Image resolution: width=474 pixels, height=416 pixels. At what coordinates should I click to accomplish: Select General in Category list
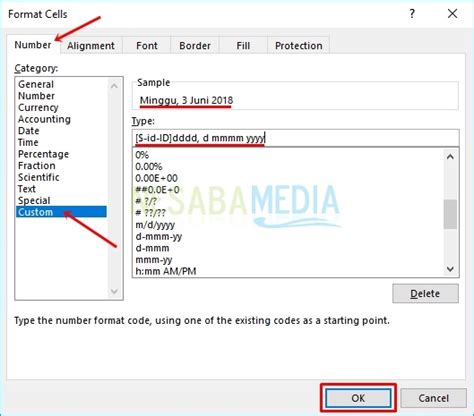[x=61, y=84]
